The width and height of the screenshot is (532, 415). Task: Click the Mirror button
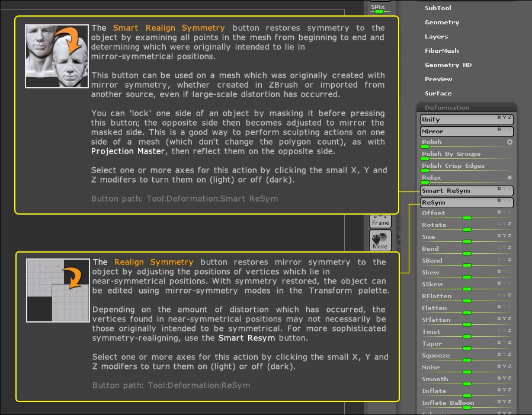coord(466,132)
